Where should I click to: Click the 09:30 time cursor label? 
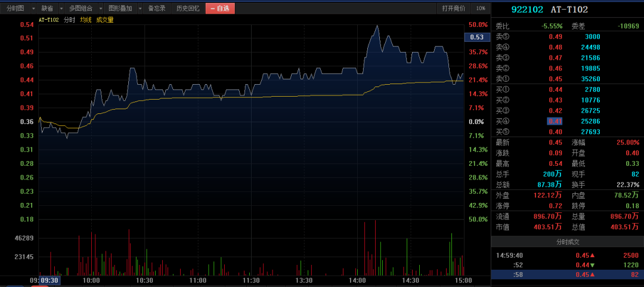49,280
